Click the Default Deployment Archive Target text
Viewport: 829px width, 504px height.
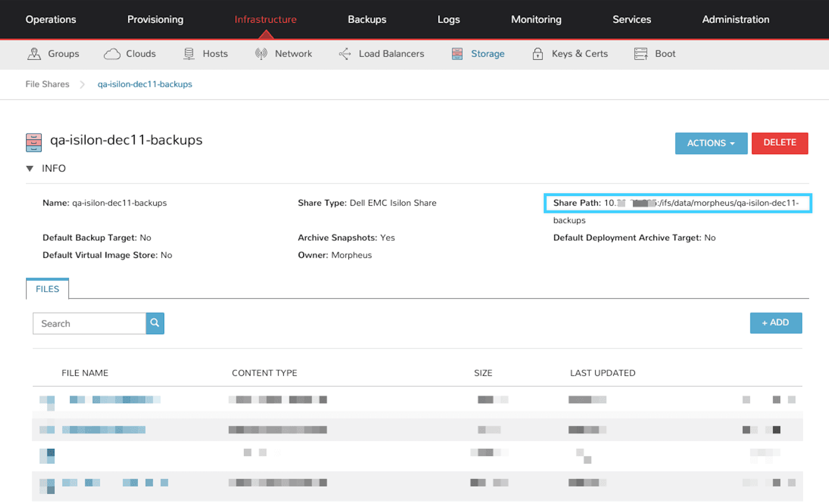[x=634, y=238]
